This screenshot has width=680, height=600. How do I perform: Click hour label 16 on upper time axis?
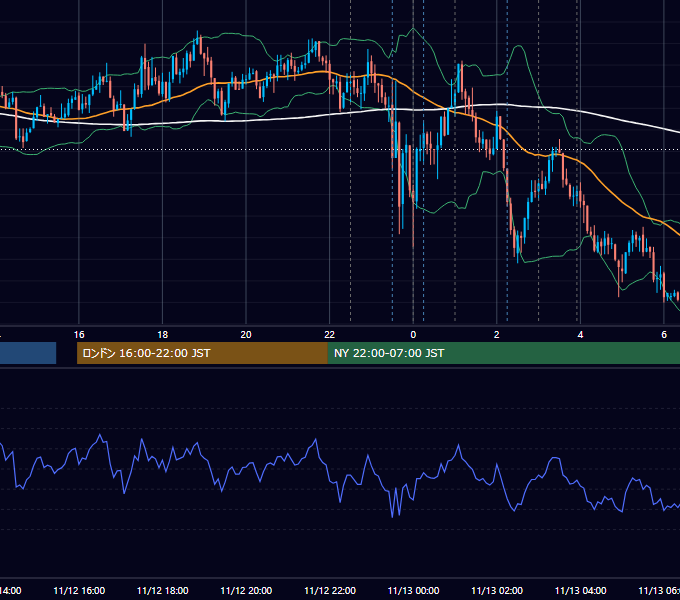[x=79, y=335]
